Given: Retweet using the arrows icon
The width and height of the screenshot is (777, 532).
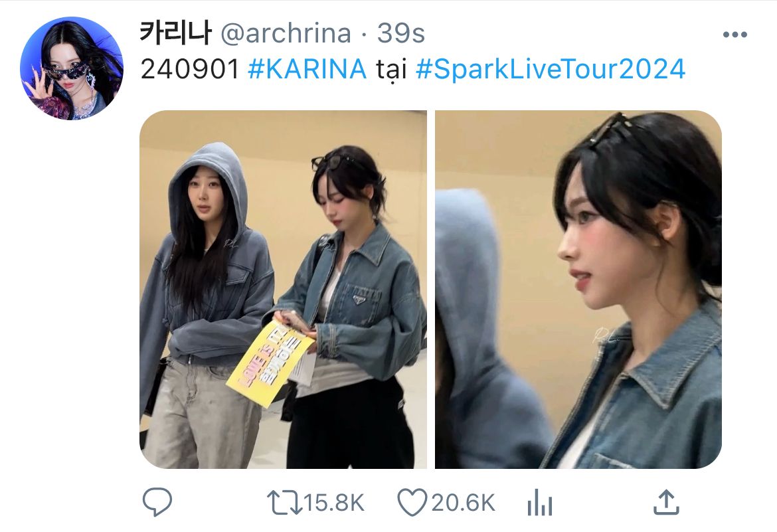Looking at the screenshot, I should (x=284, y=502).
